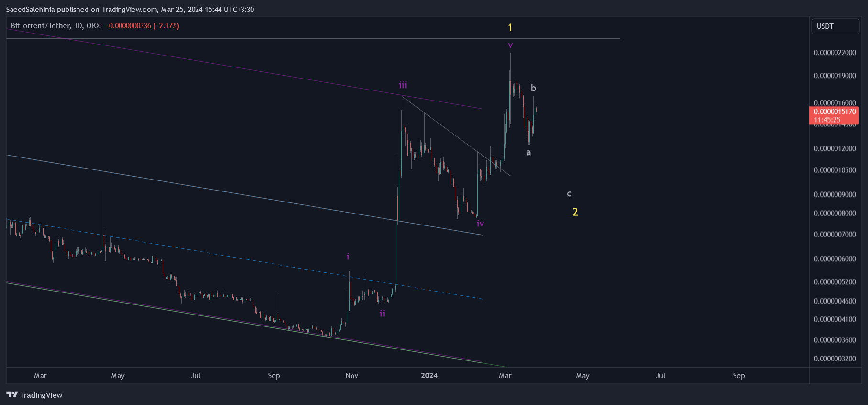Click the USDT currency box
Screen dimensions: 868x405
835,26
